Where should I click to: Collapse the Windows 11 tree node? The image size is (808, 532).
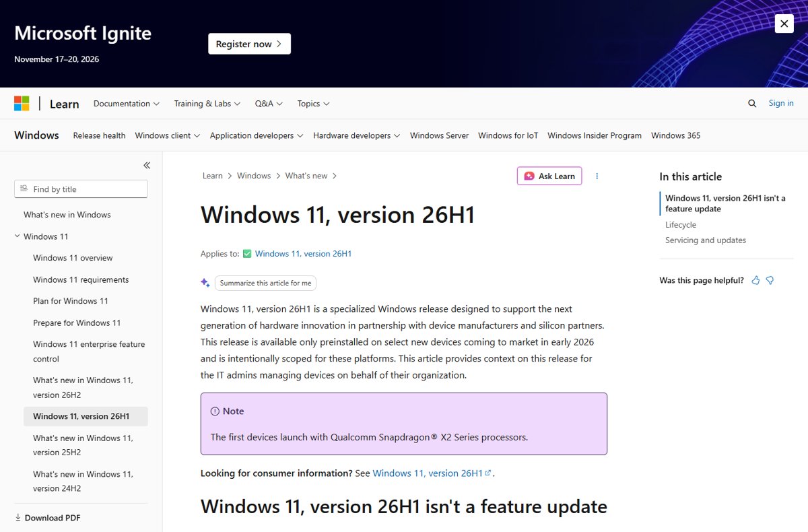18,236
